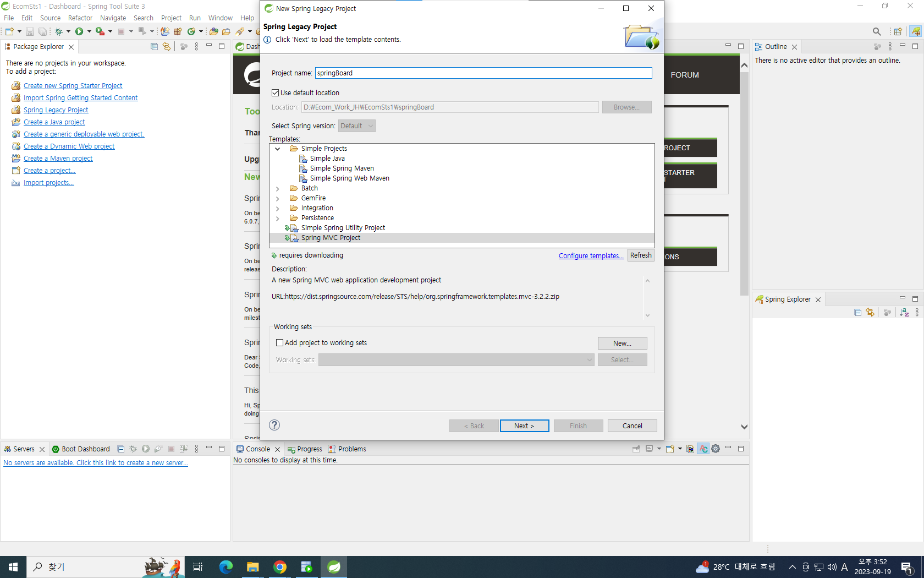Click the Project name input field

(483, 73)
